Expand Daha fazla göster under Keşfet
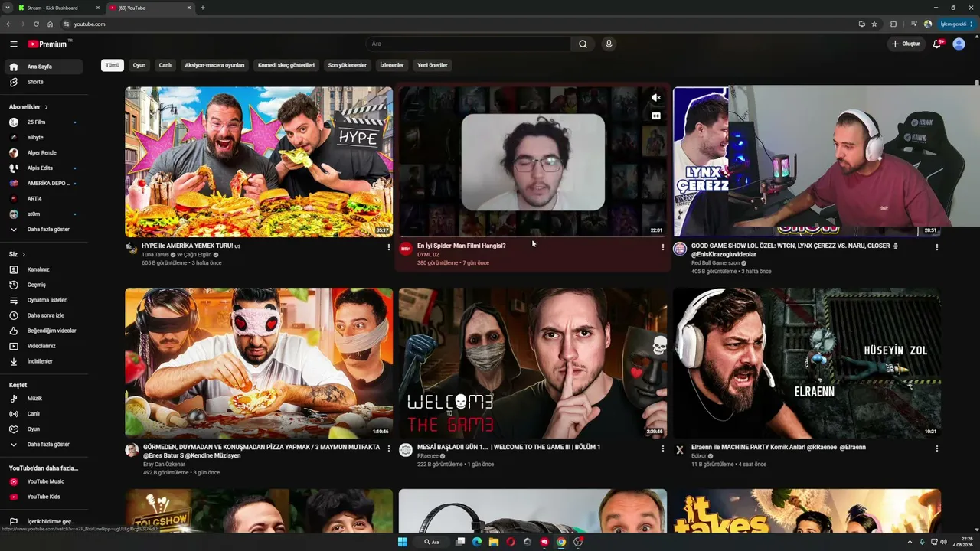The height and width of the screenshot is (551, 980). pos(44,445)
